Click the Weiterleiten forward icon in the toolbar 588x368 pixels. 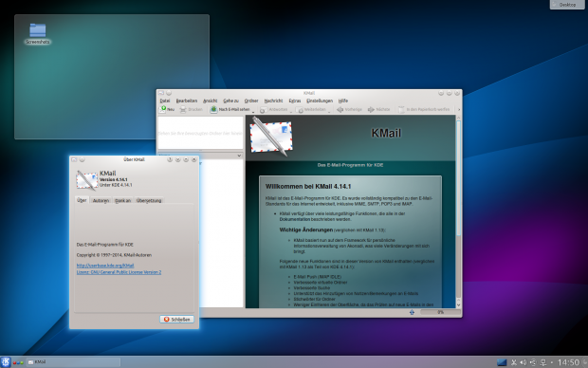tap(300, 109)
